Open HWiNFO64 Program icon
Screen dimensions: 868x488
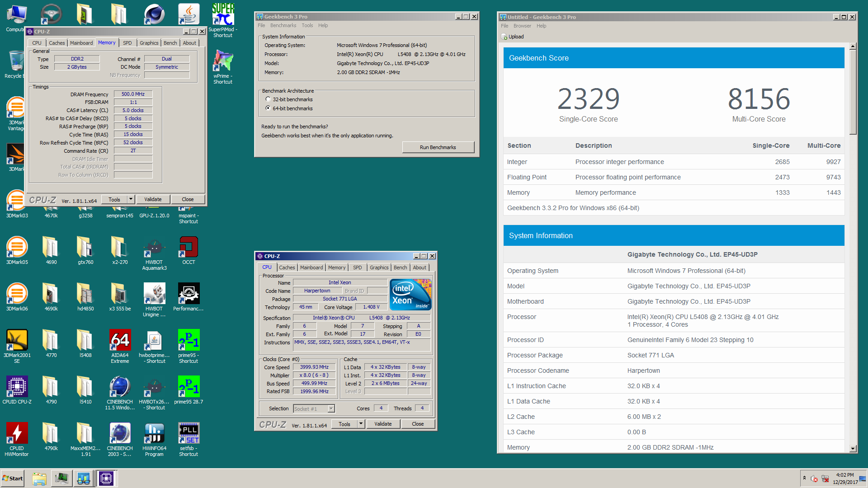[x=154, y=433]
